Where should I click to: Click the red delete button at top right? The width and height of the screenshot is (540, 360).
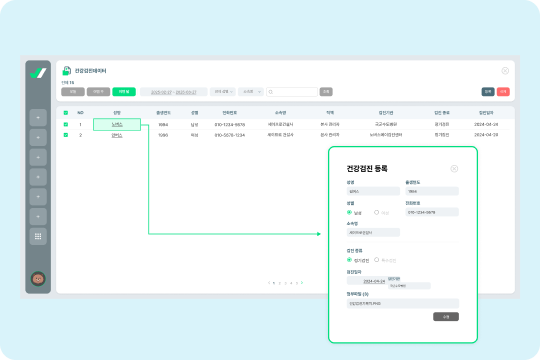503,92
